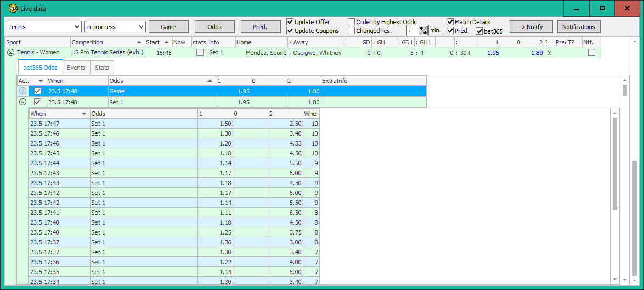Switch to the Events tab
The height and width of the screenshot is (290, 644).
[76, 68]
